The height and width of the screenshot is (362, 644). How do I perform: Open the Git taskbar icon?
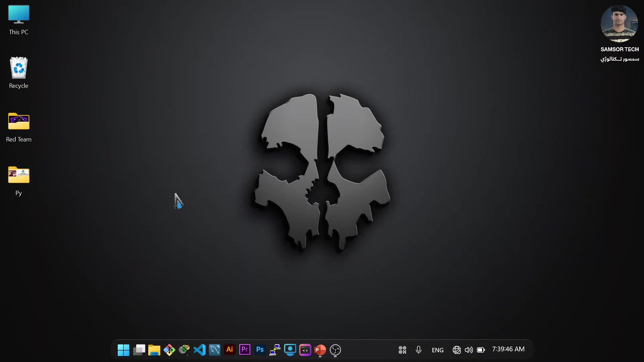pos(169,350)
